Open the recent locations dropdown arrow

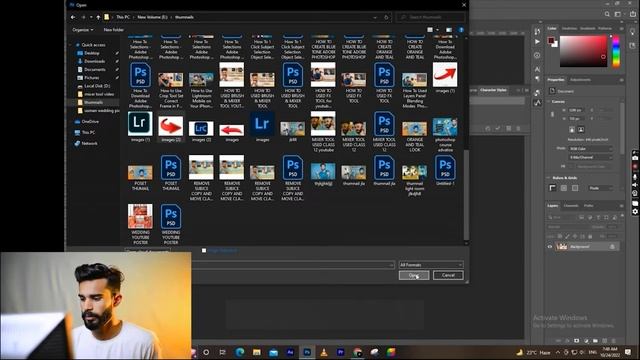point(90,17)
